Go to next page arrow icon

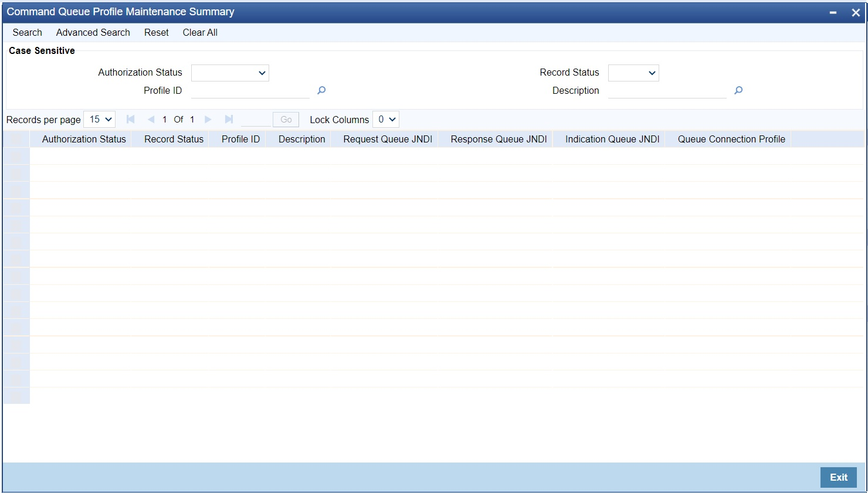tap(208, 120)
